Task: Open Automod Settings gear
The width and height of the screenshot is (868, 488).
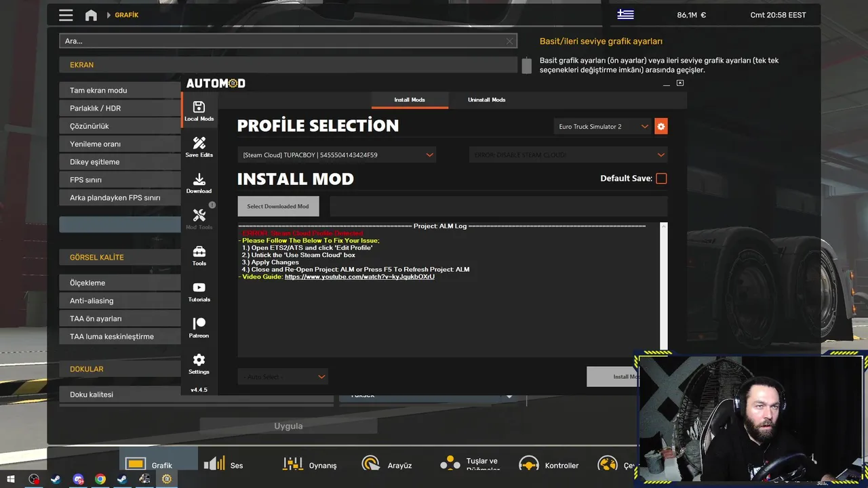Action: pyautogui.click(x=199, y=364)
